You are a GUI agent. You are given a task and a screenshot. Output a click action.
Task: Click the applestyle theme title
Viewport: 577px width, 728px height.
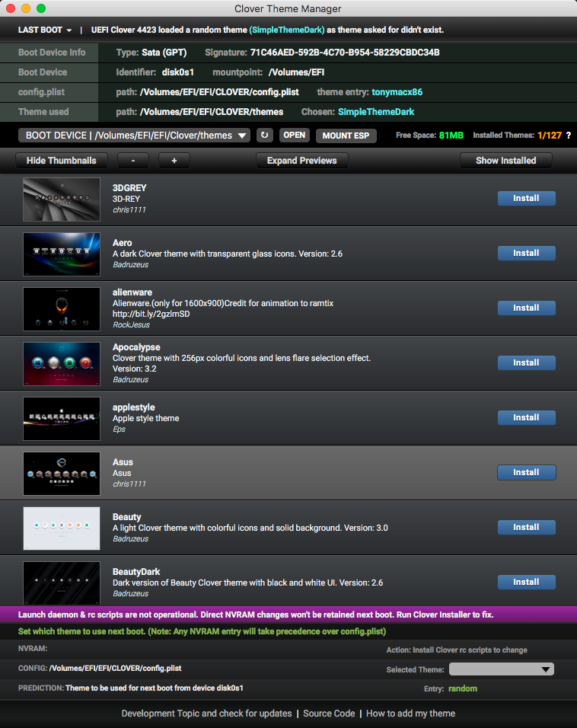click(134, 407)
